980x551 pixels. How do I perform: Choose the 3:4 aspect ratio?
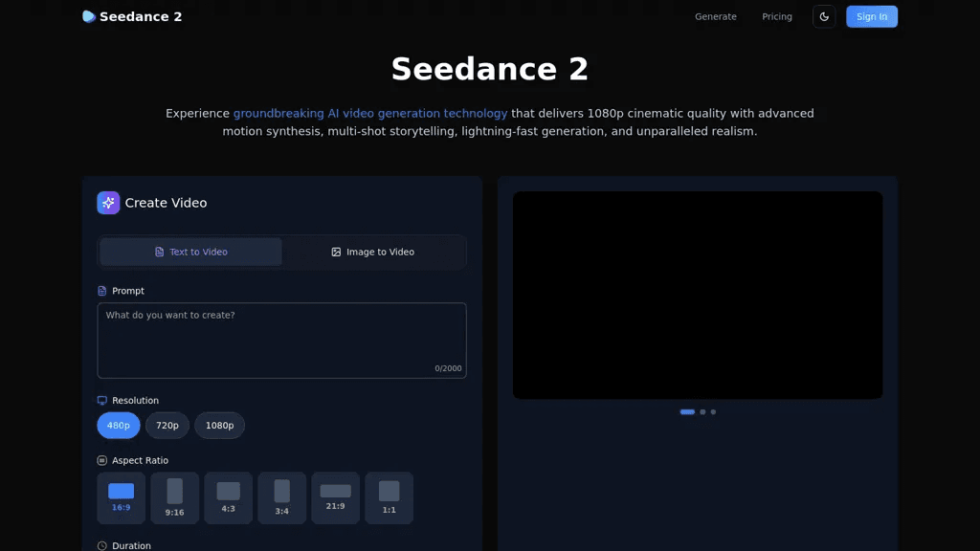[282, 497]
